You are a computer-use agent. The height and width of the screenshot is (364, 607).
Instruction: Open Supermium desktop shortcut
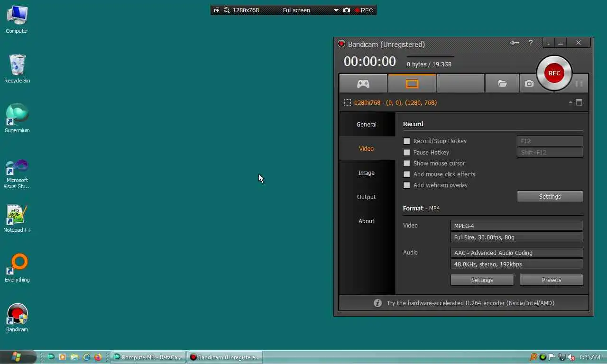(x=17, y=118)
